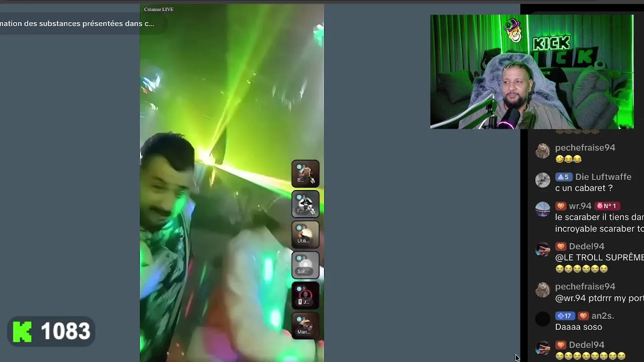Viewport: 644px width, 362px height.
Task: Click avatar beside Dedel94's '@LE TROLL SUPRÊME' message
Action: 542,249
